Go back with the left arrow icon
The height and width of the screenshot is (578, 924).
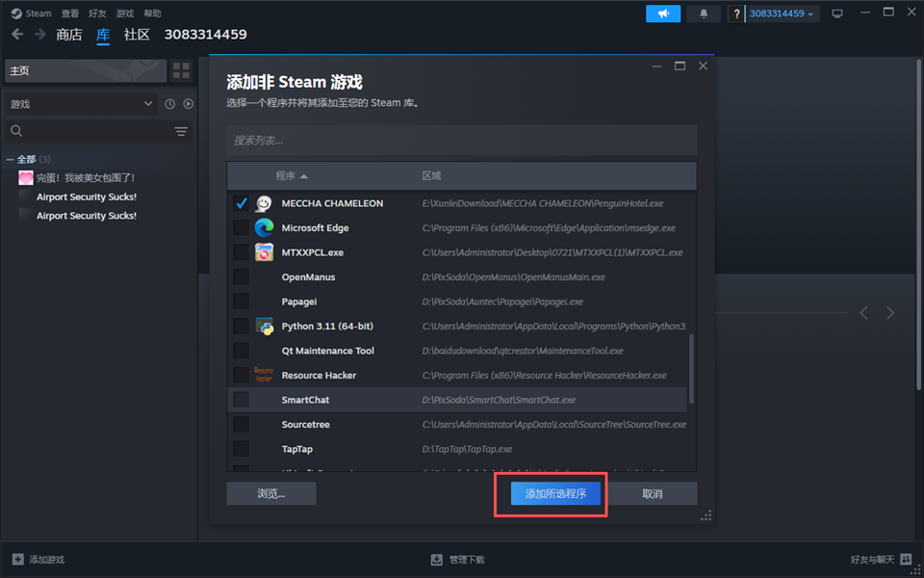point(17,35)
